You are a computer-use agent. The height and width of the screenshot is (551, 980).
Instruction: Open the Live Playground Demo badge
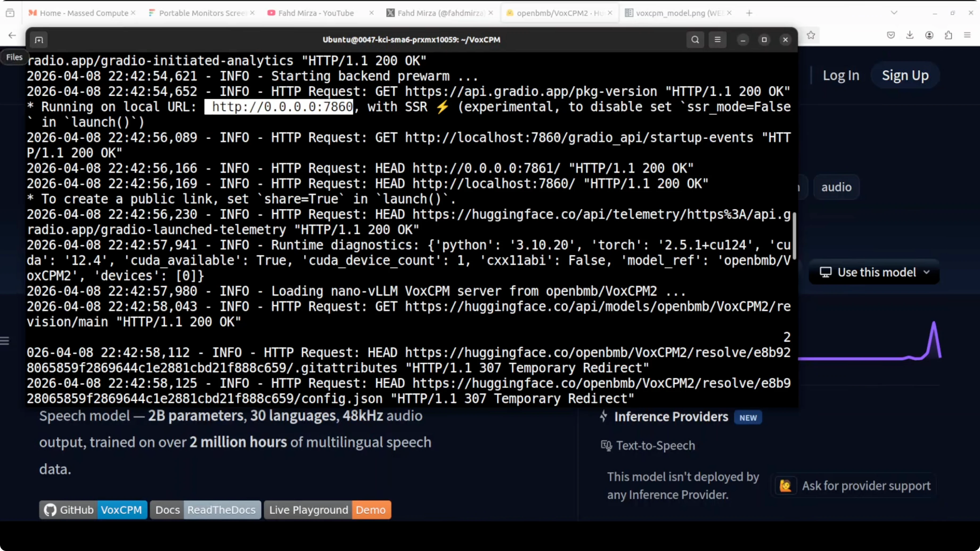click(327, 509)
